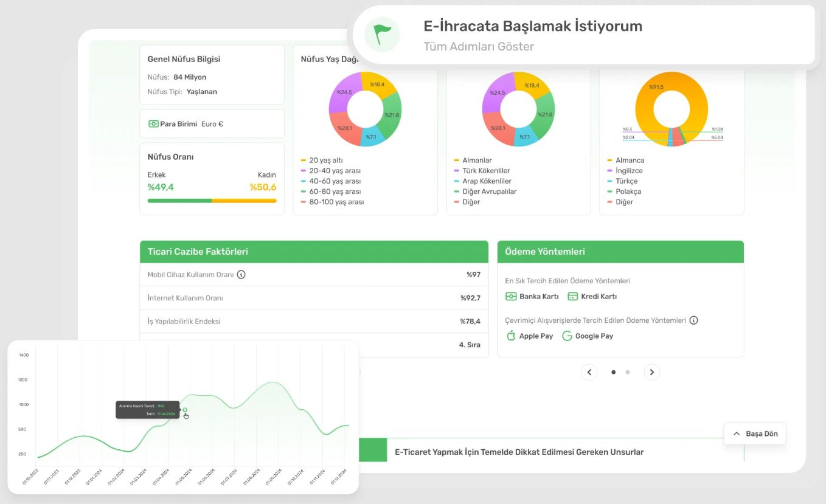Click the Erkek/Kadın Nüfus Oranı progress bar
This screenshot has width=826, height=504.
tap(212, 200)
